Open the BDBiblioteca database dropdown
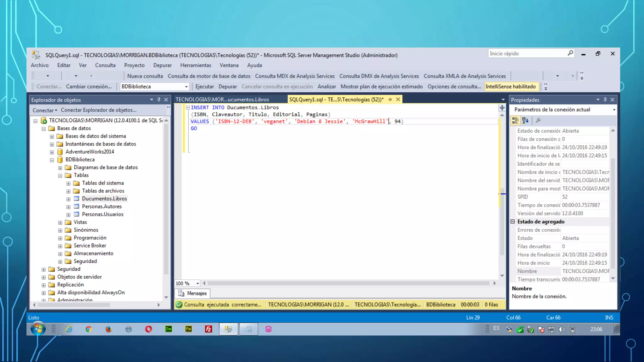 (x=186, y=86)
